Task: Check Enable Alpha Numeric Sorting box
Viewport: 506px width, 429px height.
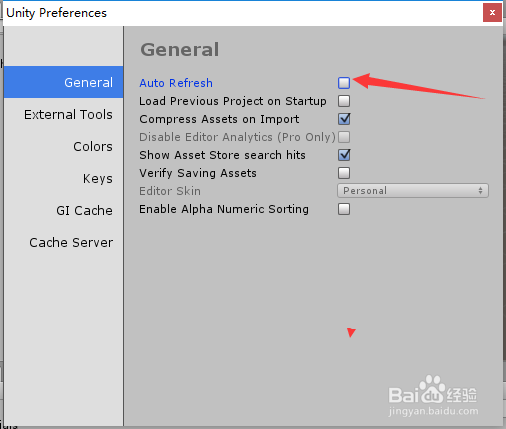Action: [x=344, y=209]
